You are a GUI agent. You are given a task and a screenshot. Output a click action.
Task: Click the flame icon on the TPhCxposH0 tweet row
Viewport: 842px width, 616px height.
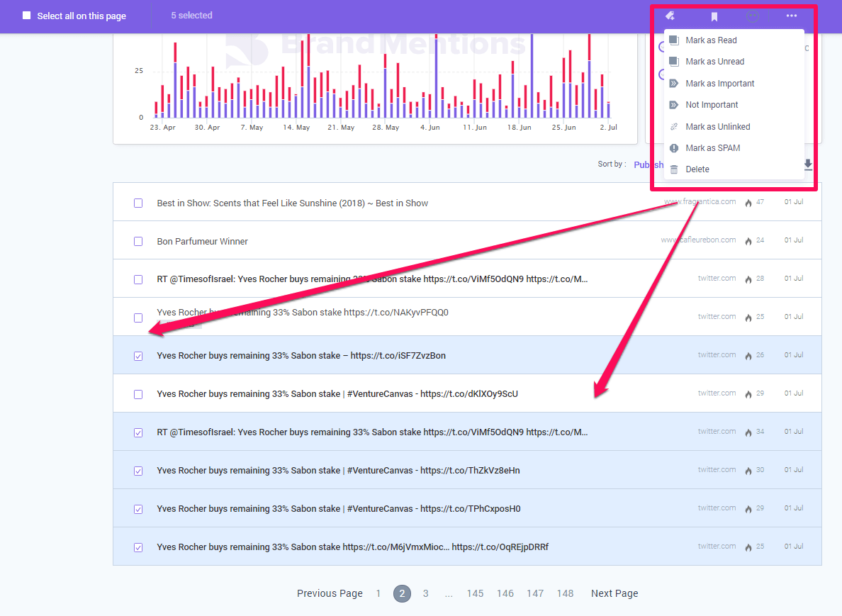click(748, 508)
